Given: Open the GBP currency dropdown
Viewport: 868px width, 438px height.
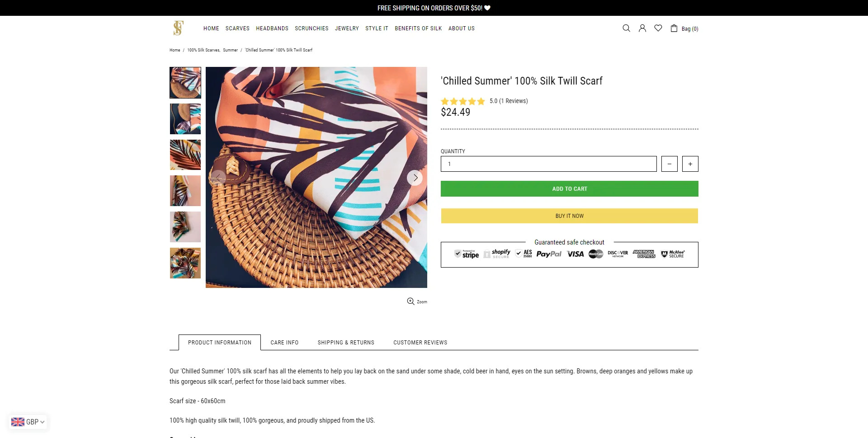Looking at the screenshot, I should point(28,422).
